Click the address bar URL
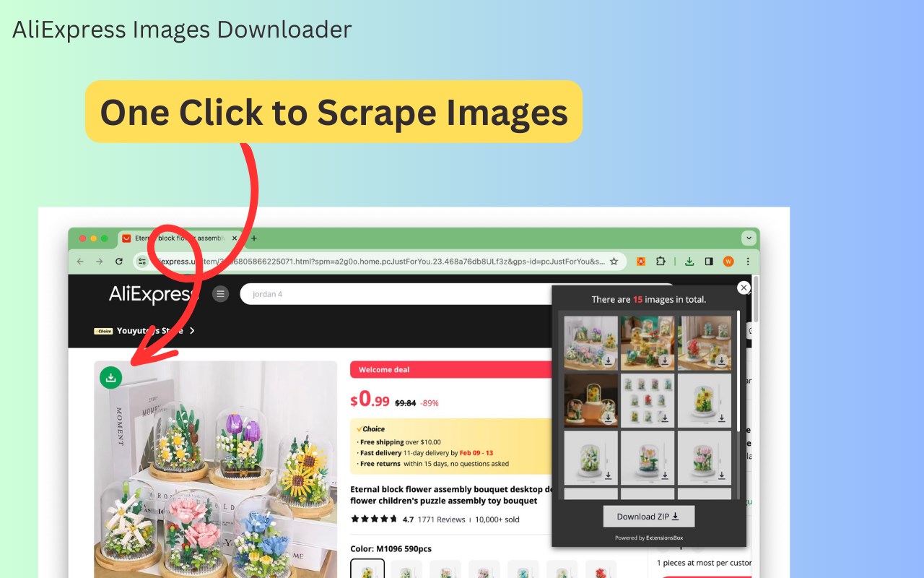 tap(379, 261)
